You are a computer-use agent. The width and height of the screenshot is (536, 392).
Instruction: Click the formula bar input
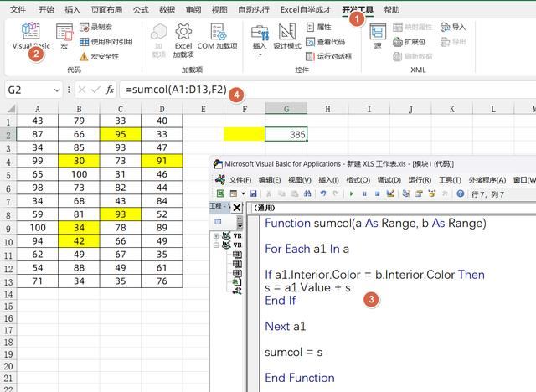click(x=328, y=90)
